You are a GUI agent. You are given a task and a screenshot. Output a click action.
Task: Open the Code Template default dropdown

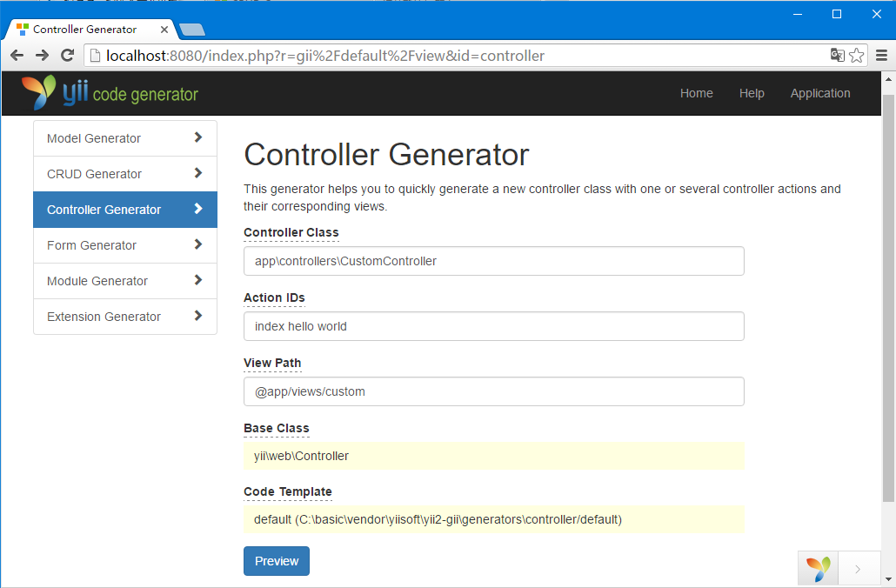pyautogui.click(x=494, y=519)
